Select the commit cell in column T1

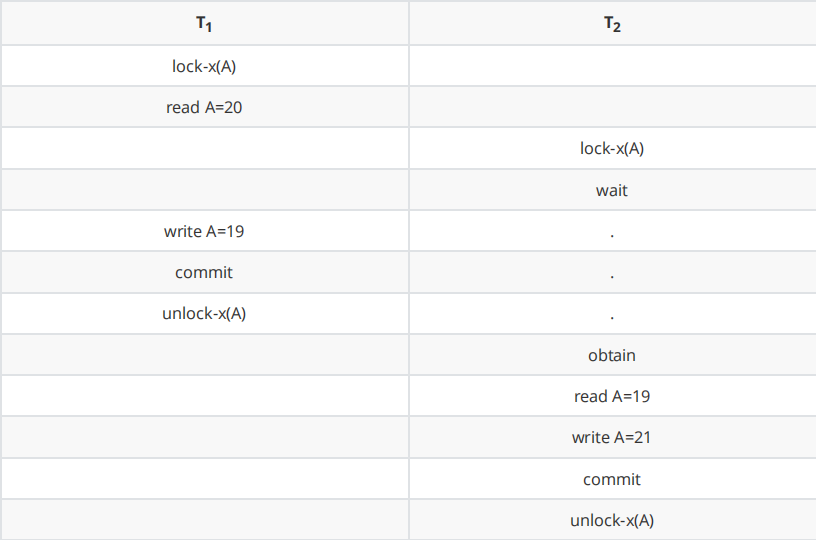click(204, 272)
